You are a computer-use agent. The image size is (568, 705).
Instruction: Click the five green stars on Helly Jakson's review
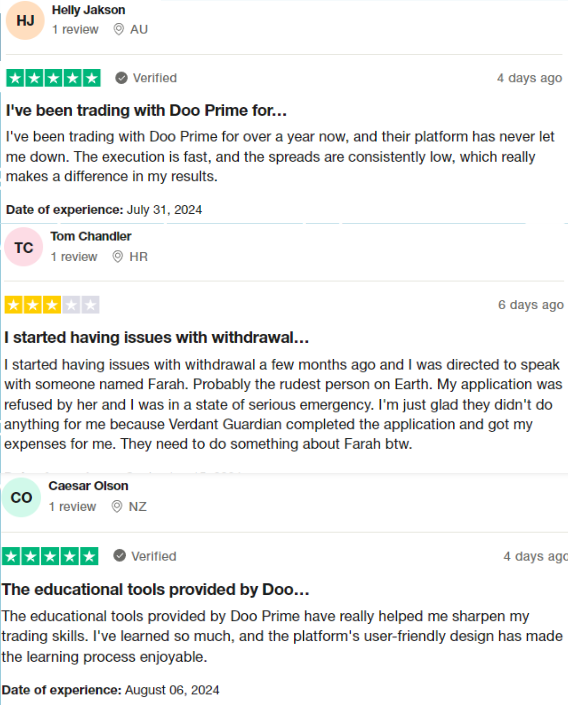pyautogui.click(x=53, y=78)
